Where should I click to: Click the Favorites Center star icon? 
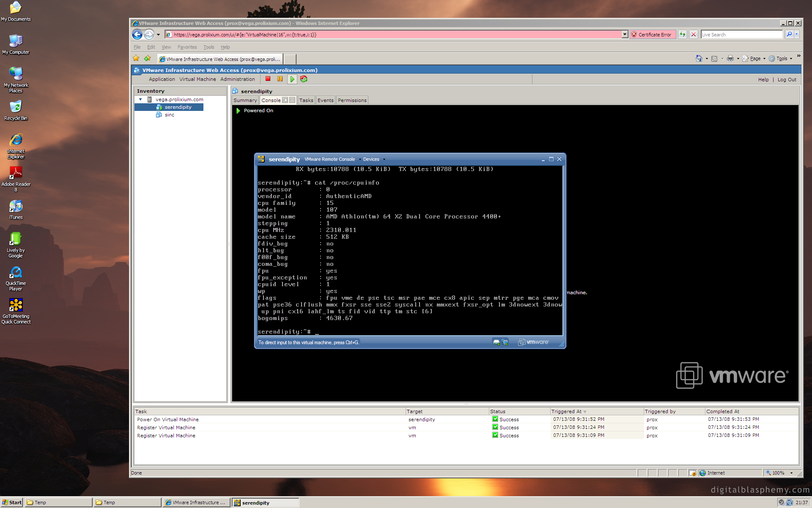(x=136, y=58)
